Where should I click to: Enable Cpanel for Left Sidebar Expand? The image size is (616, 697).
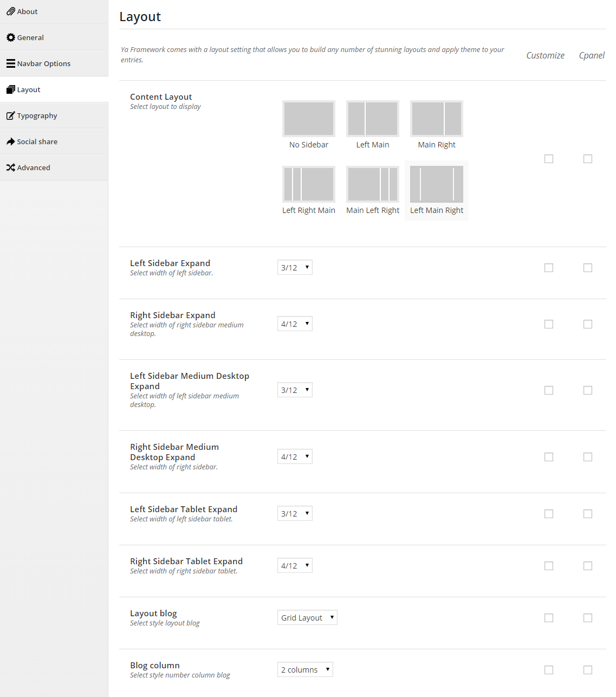588,268
